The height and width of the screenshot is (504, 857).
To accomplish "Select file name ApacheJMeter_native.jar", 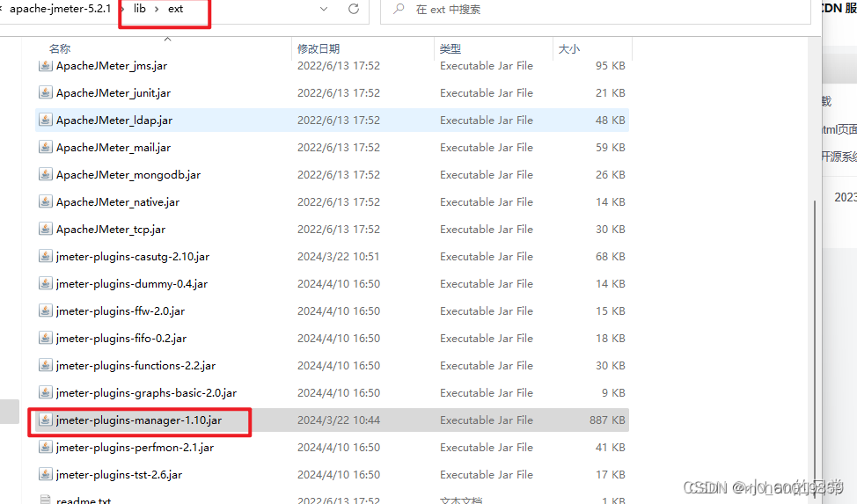I will tap(118, 202).
